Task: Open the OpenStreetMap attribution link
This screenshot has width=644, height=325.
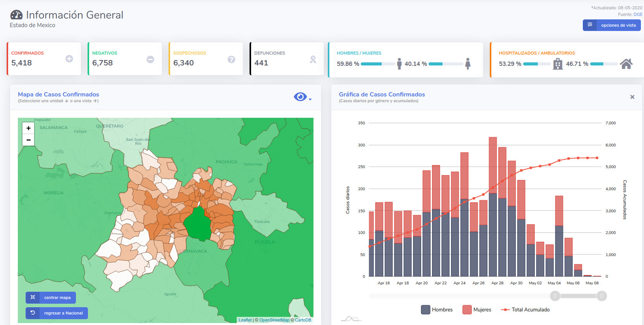Action: coord(274,320)
